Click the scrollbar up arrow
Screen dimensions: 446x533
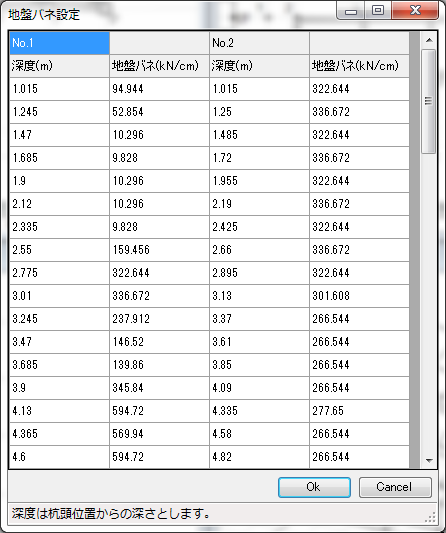(x=429, y=40)
